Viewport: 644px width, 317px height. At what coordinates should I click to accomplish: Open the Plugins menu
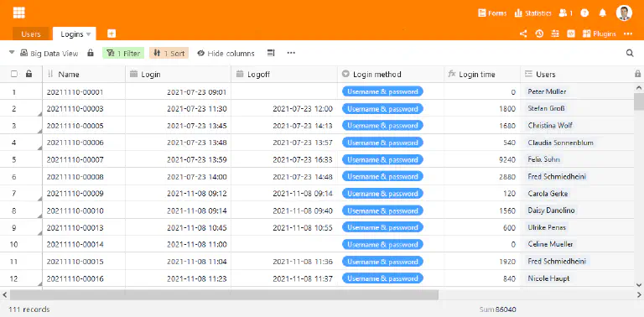[x=600, y=34]
